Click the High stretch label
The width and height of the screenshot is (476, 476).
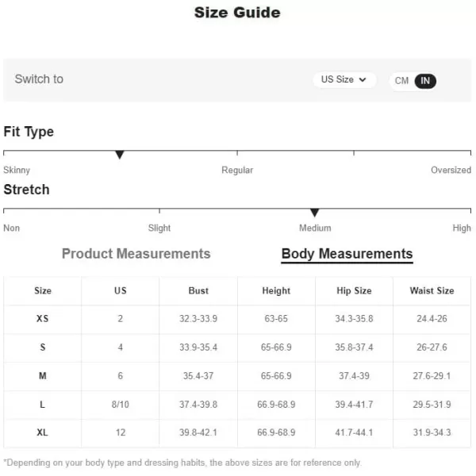point(462,228)
